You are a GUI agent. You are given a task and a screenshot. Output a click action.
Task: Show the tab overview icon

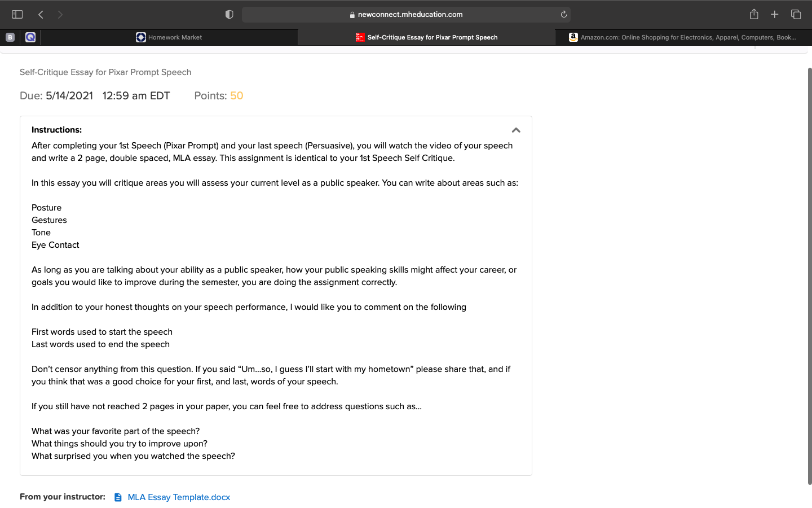[796, 15]
